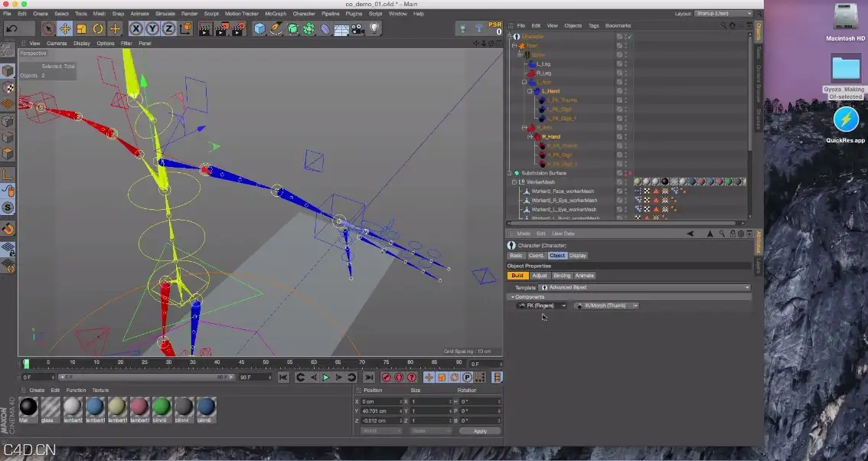
Task: Toggle L_Leg layer checkbox
Action: 619,64
